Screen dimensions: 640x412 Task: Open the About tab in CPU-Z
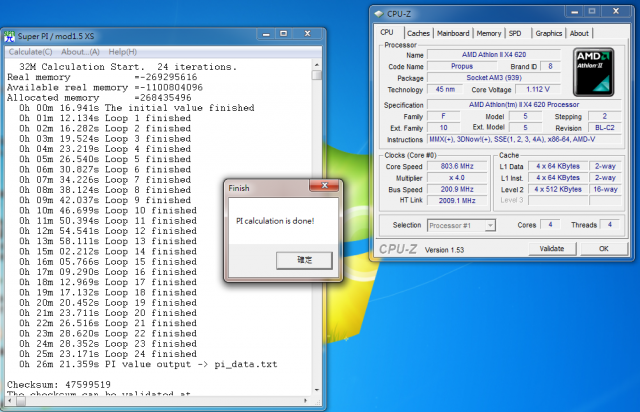579,33
